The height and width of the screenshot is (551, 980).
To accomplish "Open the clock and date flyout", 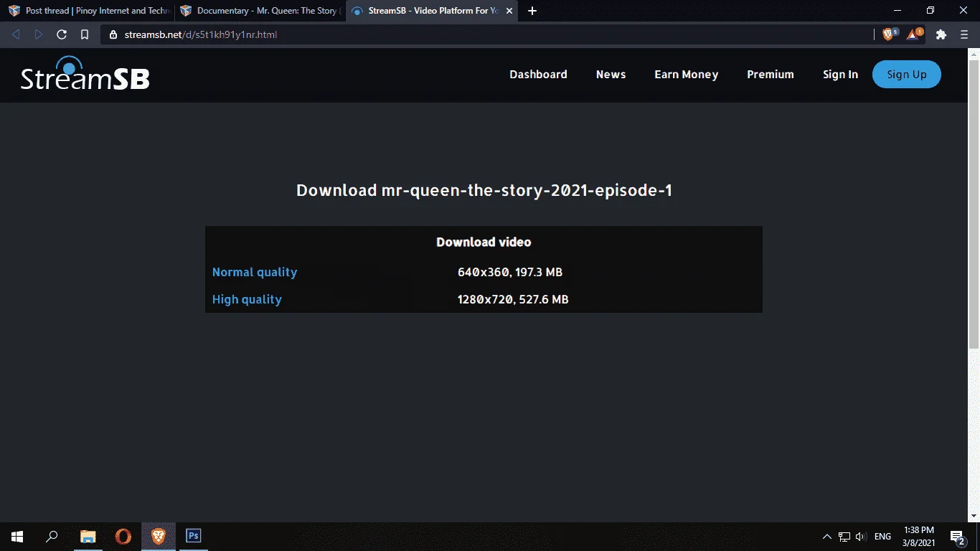I will coord(918,537).
